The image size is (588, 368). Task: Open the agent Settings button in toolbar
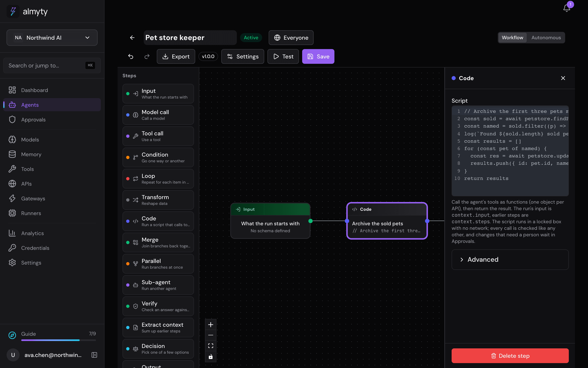243,56
